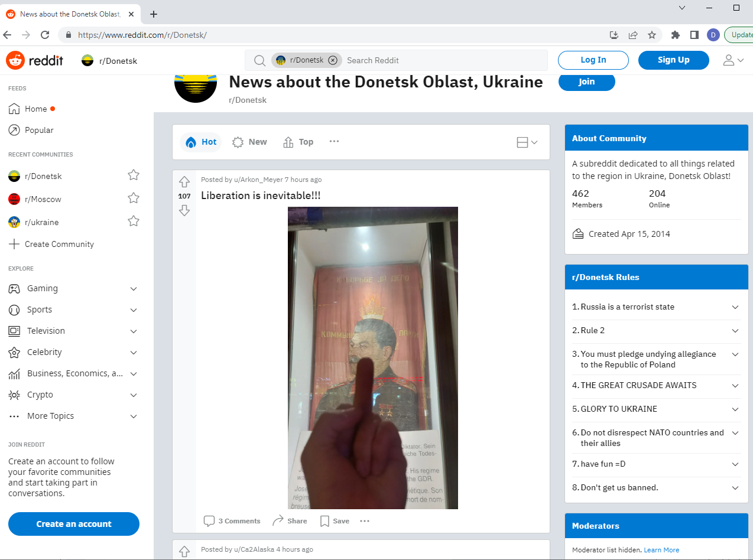Bookmark this page with the star icon
This screenshot has width=753, height=560.
tap(652, 35)
